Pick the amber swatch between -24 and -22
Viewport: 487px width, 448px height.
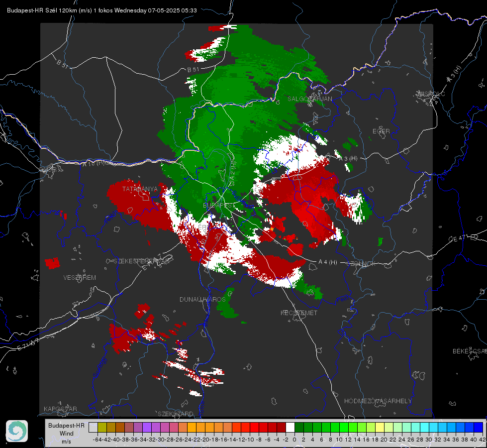click(192, 427)
